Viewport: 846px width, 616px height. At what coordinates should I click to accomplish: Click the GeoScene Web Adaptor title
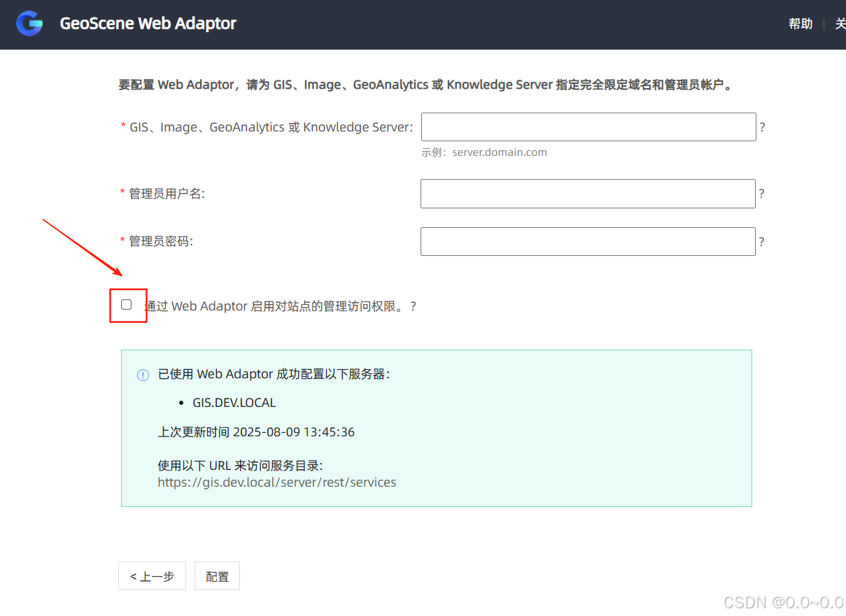coord(148,24)
